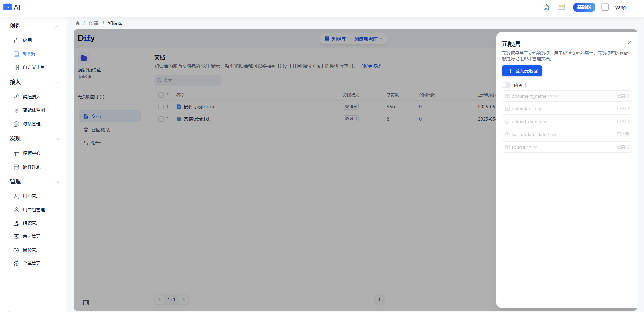Close the 元数据 panel
644x312 pixels.
(629, 43)
